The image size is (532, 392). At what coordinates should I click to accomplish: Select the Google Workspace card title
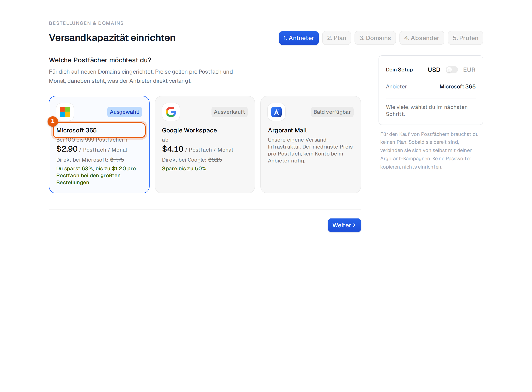pyautogui.click(x=189, y=130)
